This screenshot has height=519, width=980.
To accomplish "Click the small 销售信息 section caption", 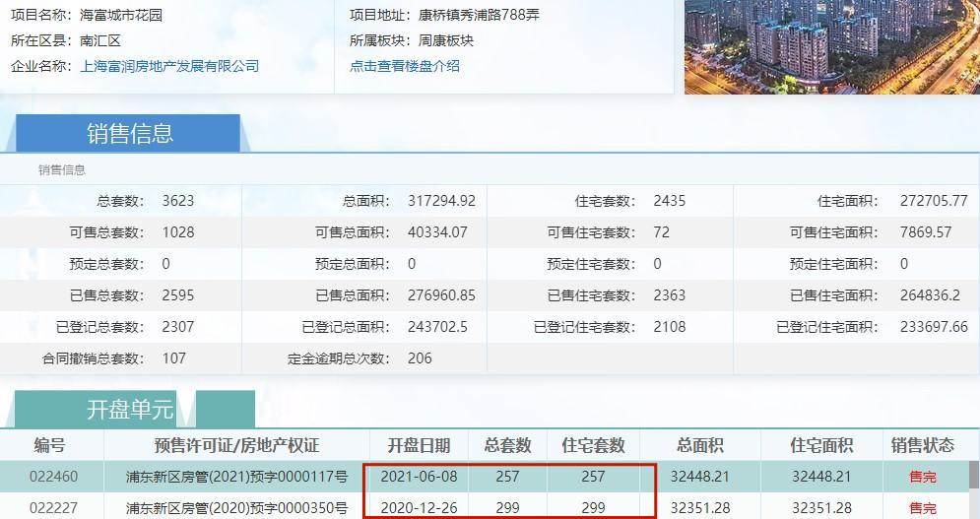I will (x=62, y=170).
